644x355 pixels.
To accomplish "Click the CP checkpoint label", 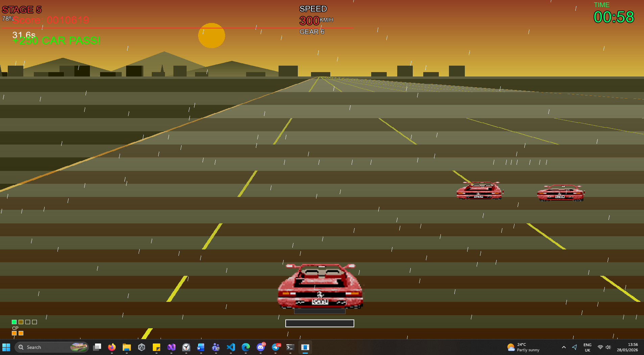I will coord(15,328).
